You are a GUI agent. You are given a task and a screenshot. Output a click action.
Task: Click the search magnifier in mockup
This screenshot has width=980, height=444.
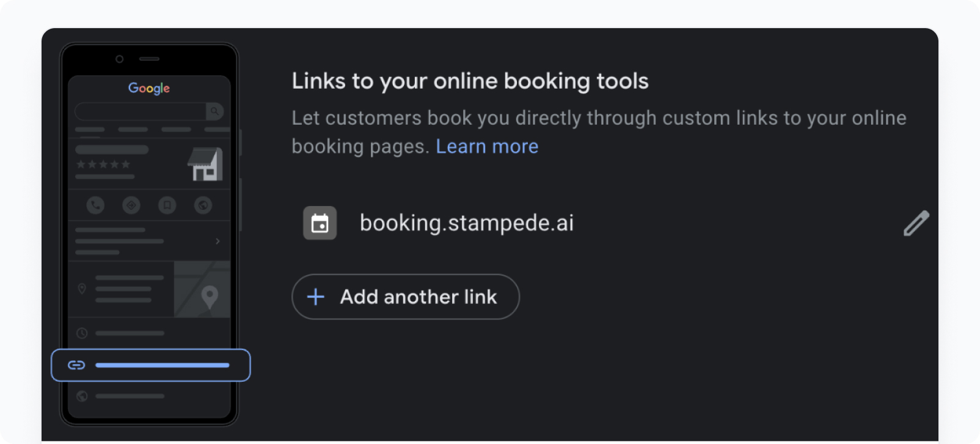[214, 111]
